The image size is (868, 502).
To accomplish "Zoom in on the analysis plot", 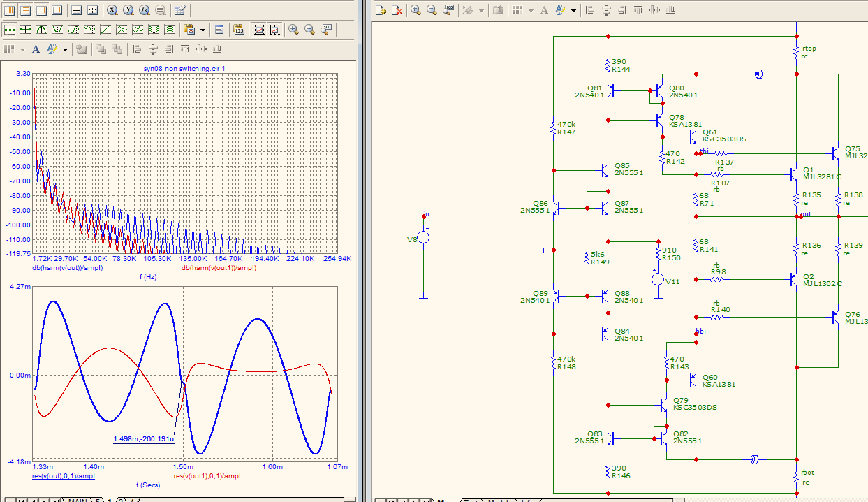I will (x=294, y=30).
